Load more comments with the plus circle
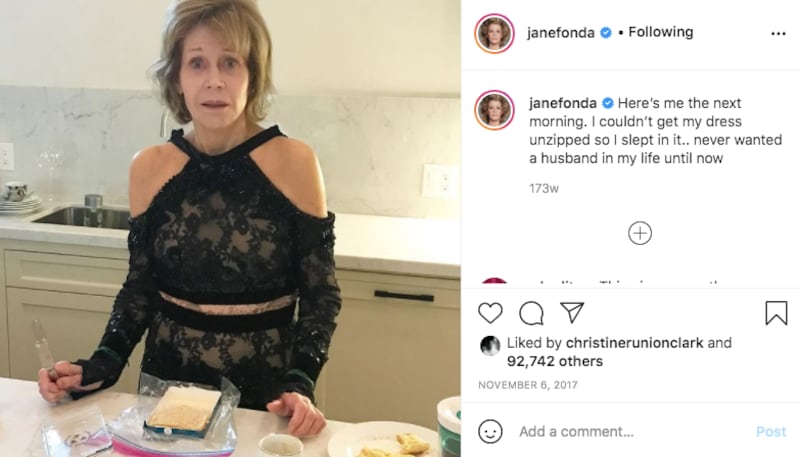Screen dimensions: 800x457 pyautogui.click(x=640, y=233)
